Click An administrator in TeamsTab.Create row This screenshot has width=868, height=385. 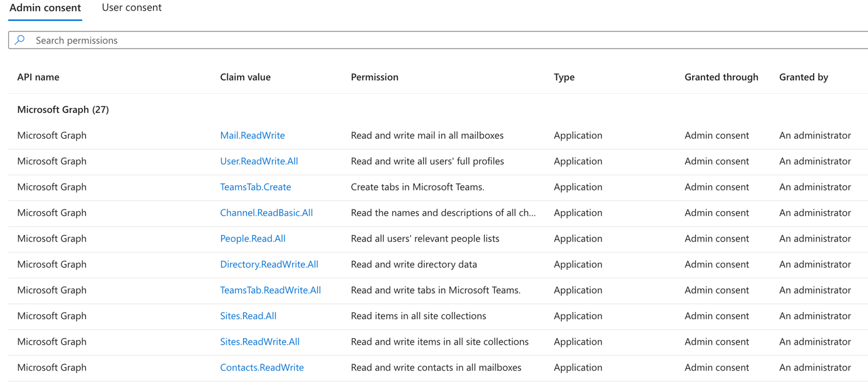pyautogui.click(x=815, y=187)
